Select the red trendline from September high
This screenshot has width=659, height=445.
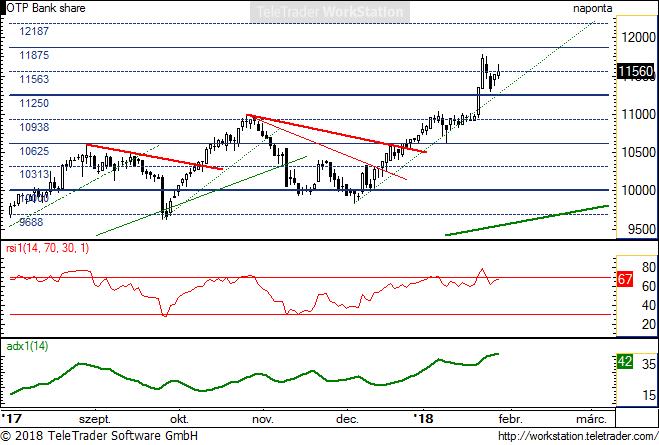pyautogui.click(x=154, y=157)
